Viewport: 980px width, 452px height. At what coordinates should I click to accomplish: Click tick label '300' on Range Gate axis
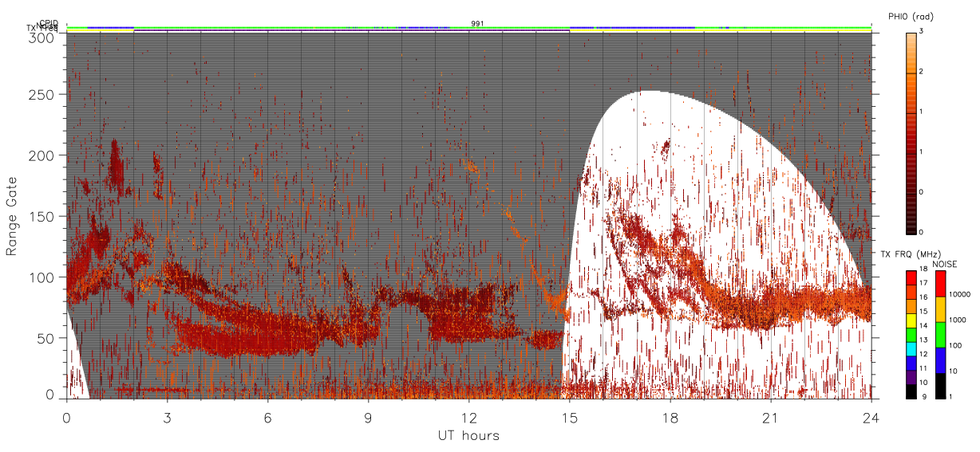[x=43, y=37]
